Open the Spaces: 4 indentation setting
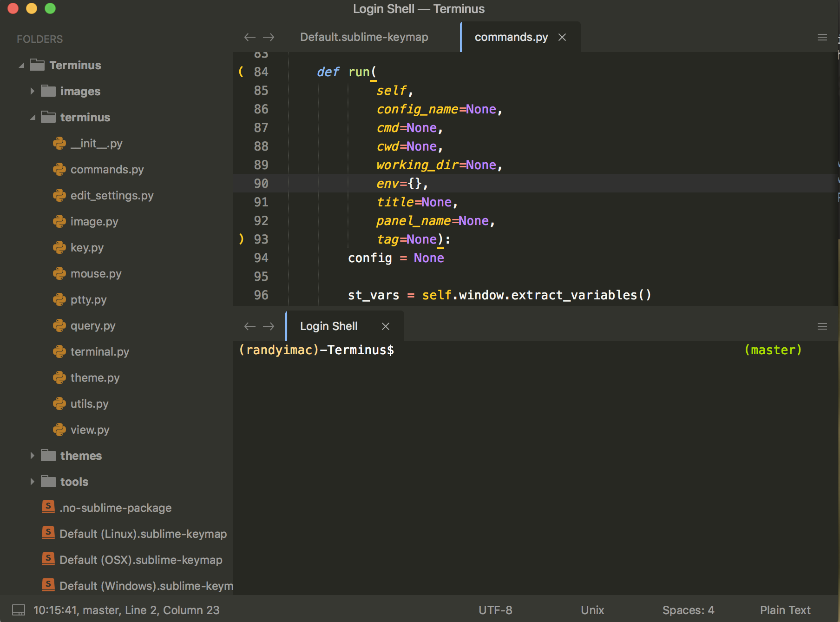The width and height of the screenshot is (840, 622). click(x=688, y=609)
